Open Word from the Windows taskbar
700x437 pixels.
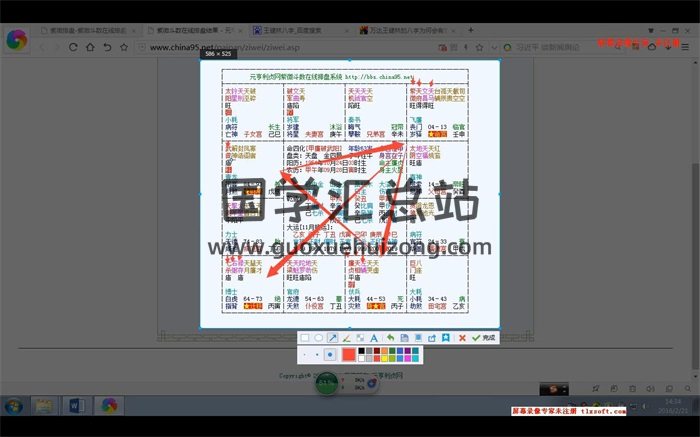(x=76, y=405)
